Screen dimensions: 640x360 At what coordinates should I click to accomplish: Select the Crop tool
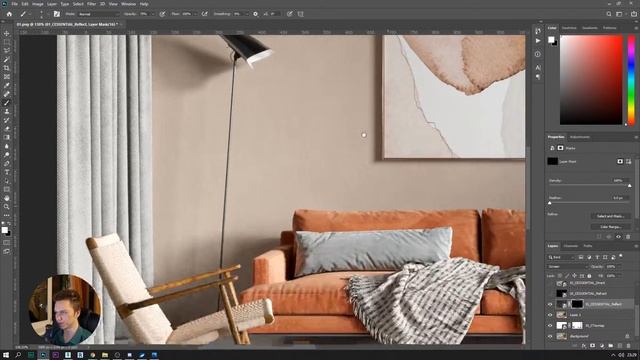(x=7, y=68)
